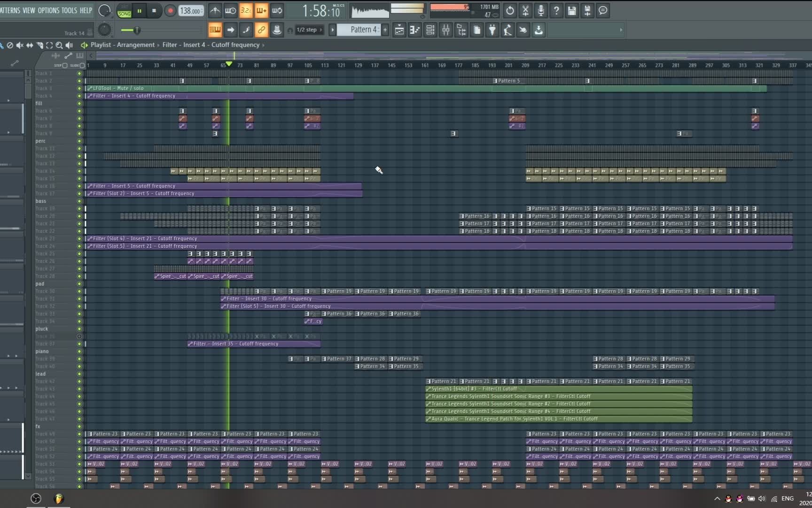This screenshot has width=812, height=508.
Task: Open the touch controller hand icon
Action: [523, 30]
